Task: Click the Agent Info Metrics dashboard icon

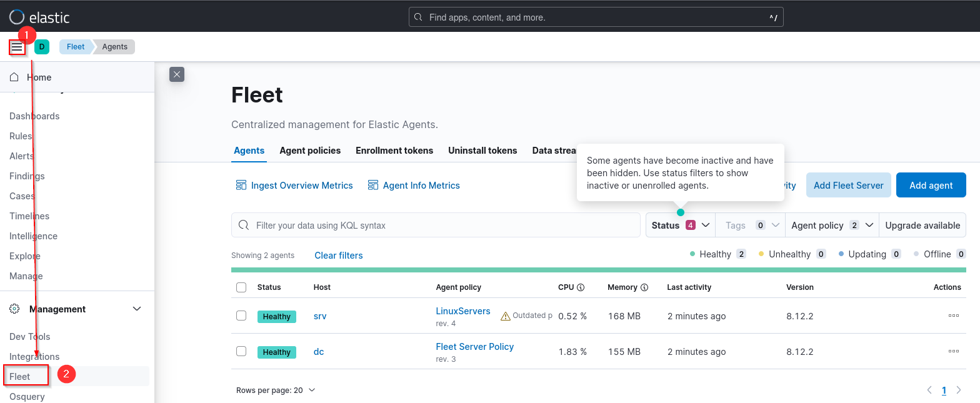Action: pyautogui.click(x=373, y=186)
